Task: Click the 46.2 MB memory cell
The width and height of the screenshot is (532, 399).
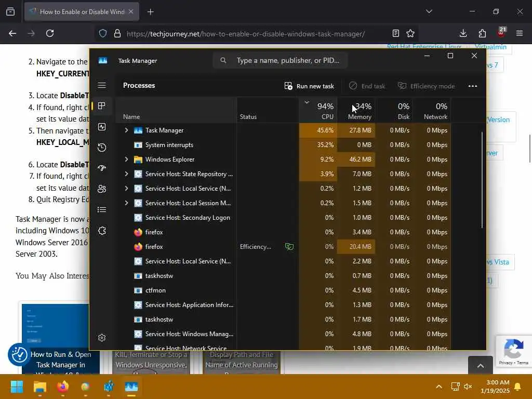Action: coord(356,159)
